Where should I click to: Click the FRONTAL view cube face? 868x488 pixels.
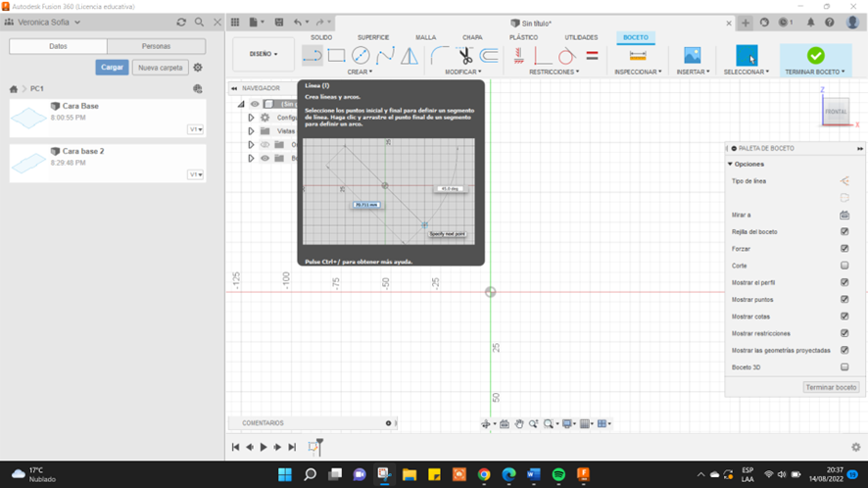coord(836,112)
